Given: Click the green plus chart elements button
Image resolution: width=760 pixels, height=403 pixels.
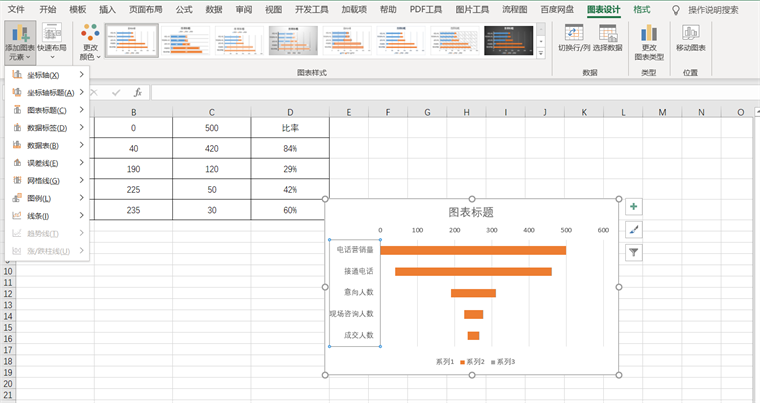Looking at the screenshot, I should pyautogui.click(x=633, y=207).
